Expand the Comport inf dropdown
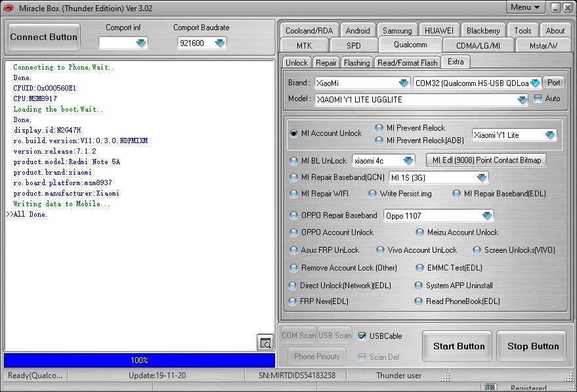 click(141, 43)
